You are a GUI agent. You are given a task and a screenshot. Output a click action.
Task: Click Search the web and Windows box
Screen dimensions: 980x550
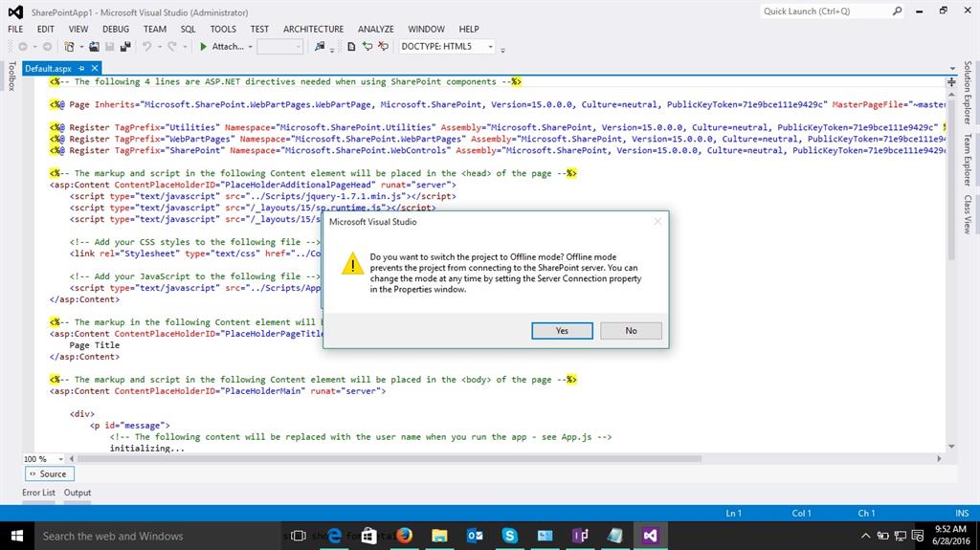pyautogui.click(x=156, y=536)
